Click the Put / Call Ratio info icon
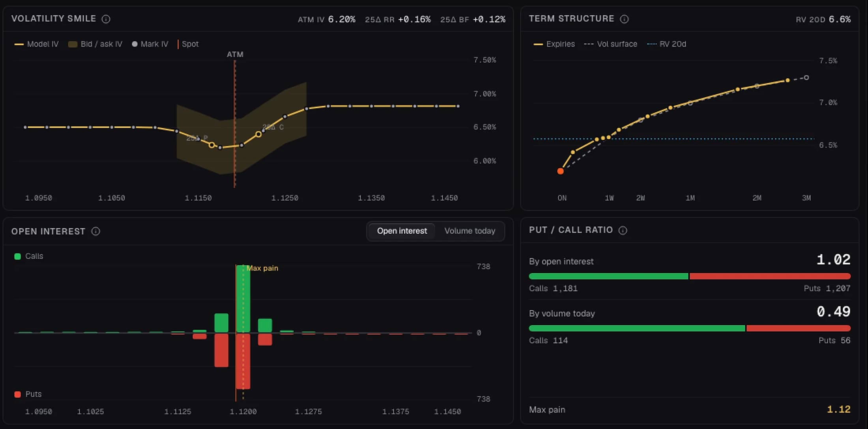Screen dimensions: 868x429 (623, 230)
